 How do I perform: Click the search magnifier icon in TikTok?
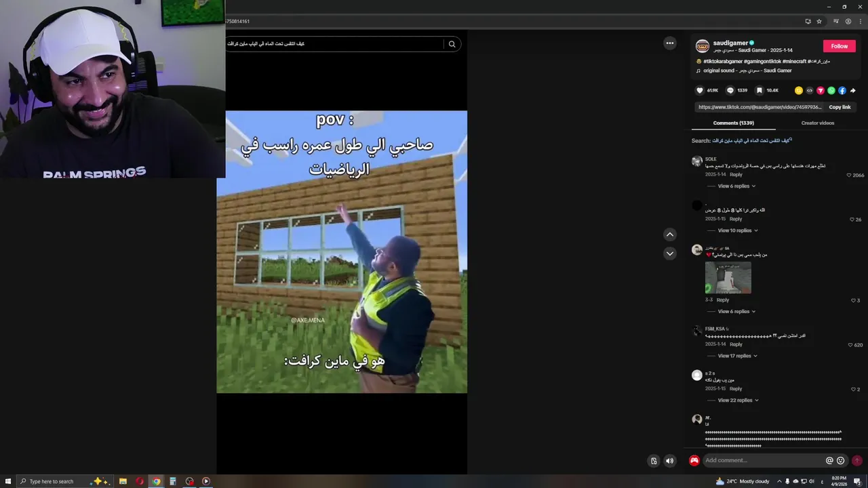[x=452, y=44]
